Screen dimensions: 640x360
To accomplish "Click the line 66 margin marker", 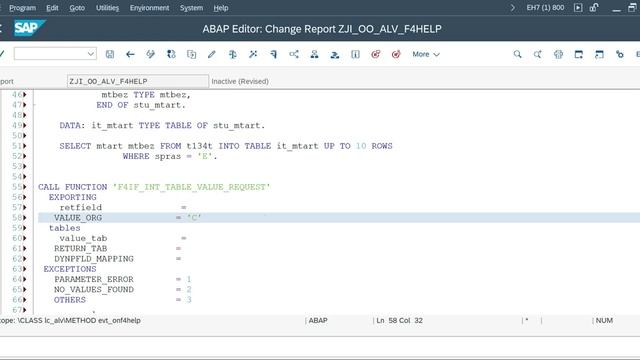I will [24, 300].
